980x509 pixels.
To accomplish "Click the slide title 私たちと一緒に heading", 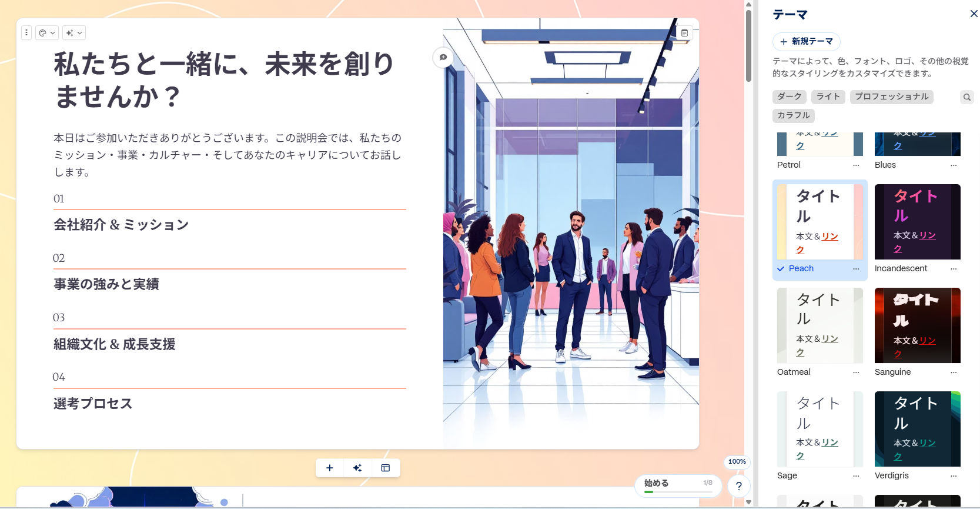I will [x=224, y=80].
